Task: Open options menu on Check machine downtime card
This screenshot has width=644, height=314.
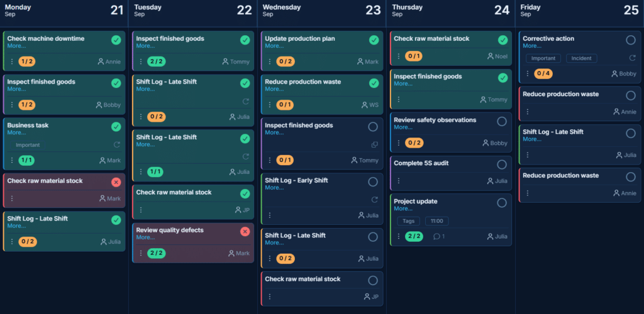Action: click(x=12, y=62)
